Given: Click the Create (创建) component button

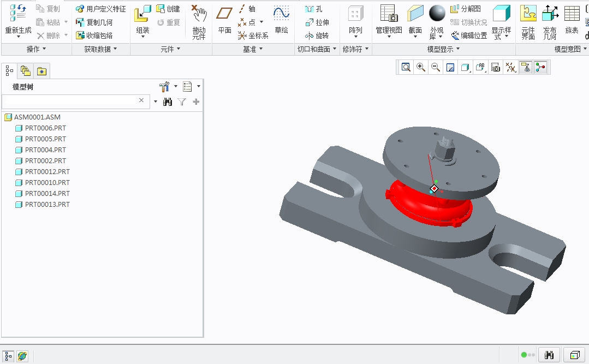Looking at the screenshot, I should pyautogui.click(x=168, y=9).
